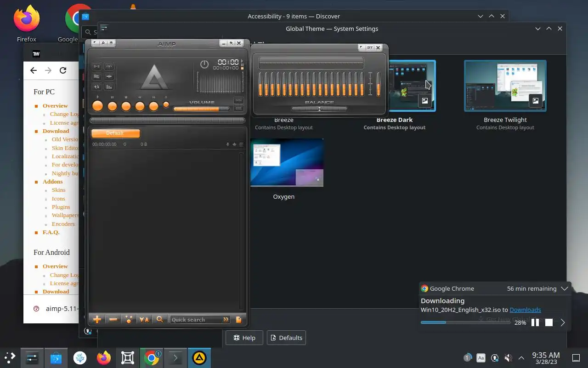
Task: Click the AIMP visualization display
Action: click(220, 82)
